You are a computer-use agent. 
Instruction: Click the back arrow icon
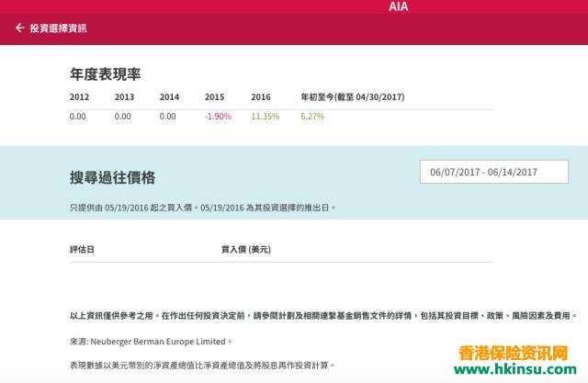[20, 28]
